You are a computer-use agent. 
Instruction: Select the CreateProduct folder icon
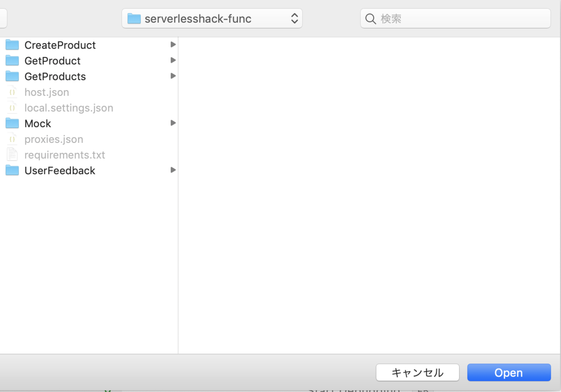[x=12, y=45]
